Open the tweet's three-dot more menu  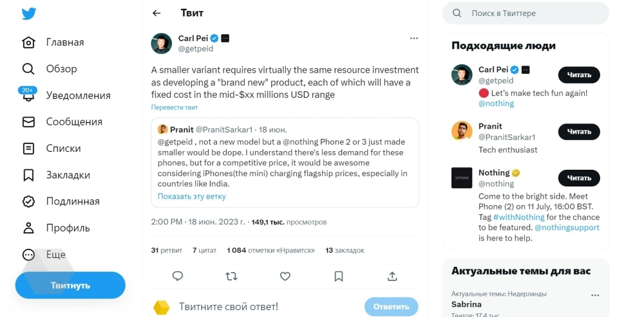tap(414, 39)
